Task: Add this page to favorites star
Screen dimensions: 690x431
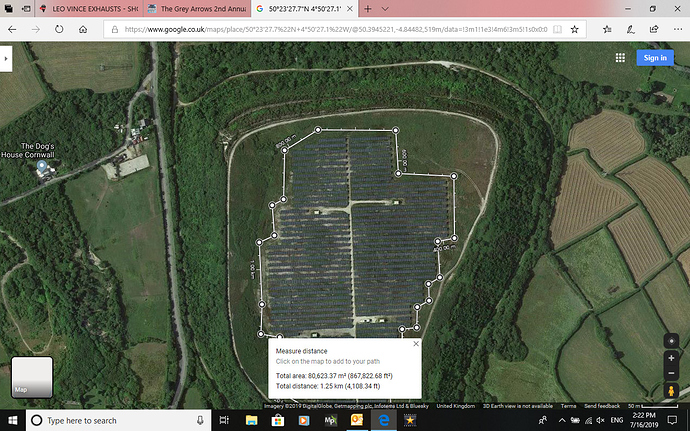Action: pos(574,29)
